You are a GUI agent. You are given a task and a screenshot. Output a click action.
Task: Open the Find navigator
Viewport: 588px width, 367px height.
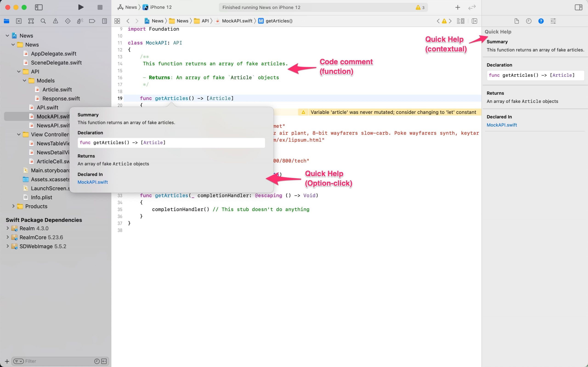point(43,21)
